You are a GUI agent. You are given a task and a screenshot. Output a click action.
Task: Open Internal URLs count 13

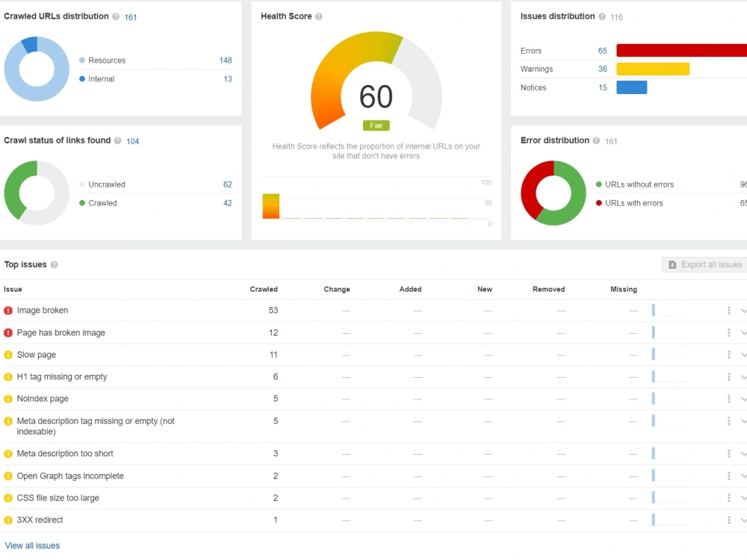pos(228,79)
